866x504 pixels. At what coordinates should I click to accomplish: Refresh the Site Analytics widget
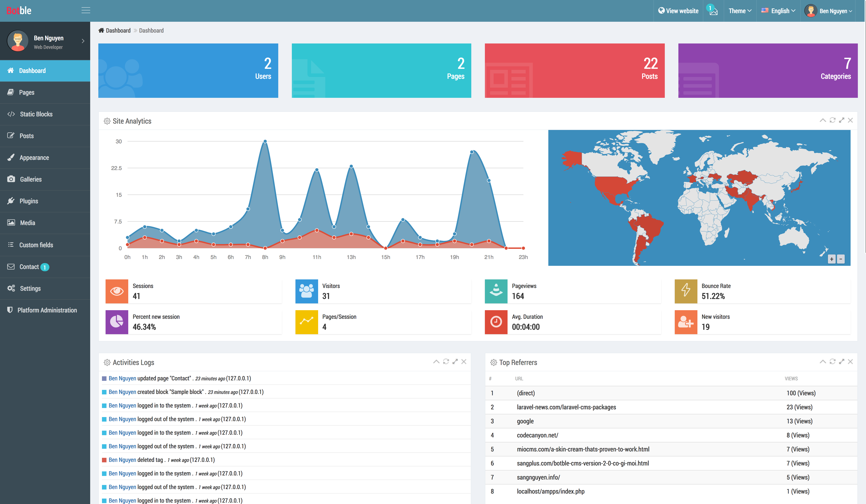[832, 120]
